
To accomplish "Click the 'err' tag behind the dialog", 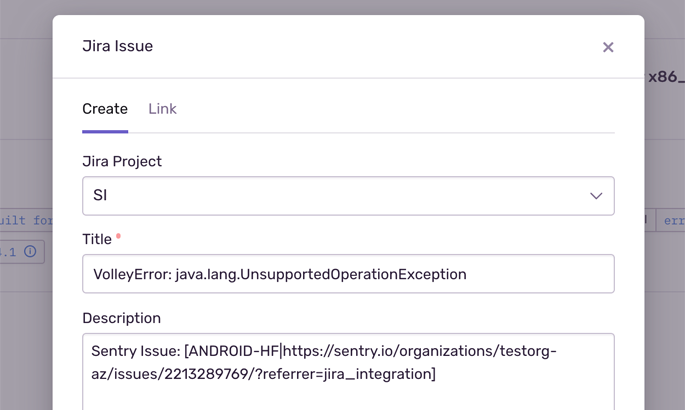I will point(673,220).
